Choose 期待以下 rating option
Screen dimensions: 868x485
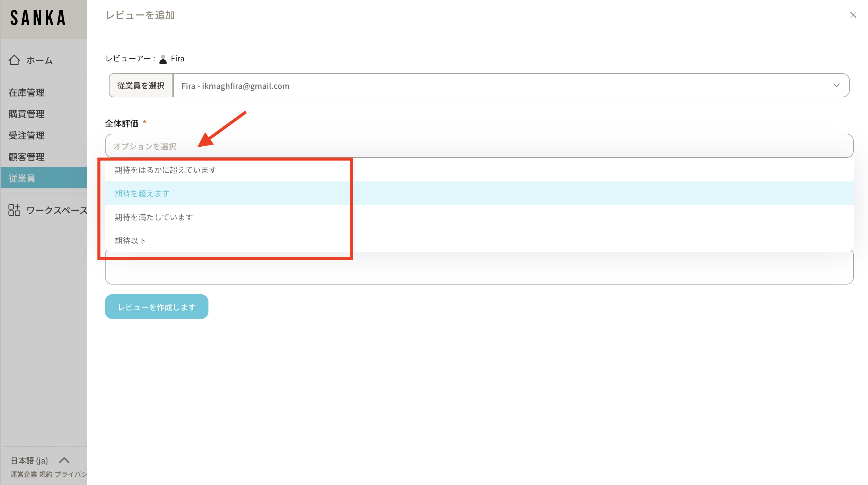pos(130,241)
